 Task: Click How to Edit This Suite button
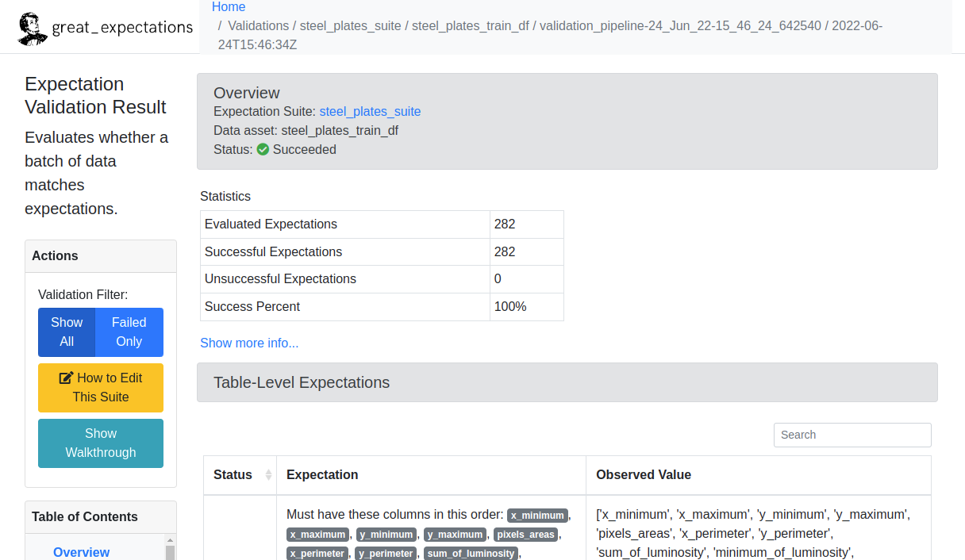tap(101, 388)
